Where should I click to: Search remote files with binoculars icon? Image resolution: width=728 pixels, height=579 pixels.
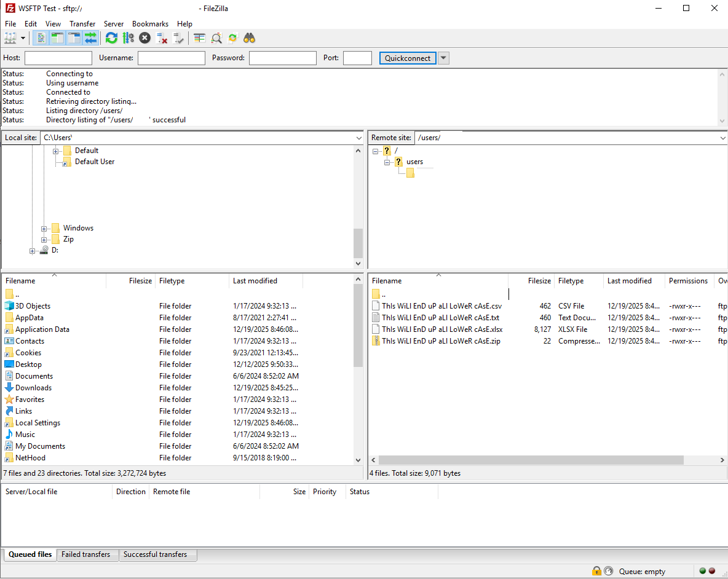click(x=250, y=38)
